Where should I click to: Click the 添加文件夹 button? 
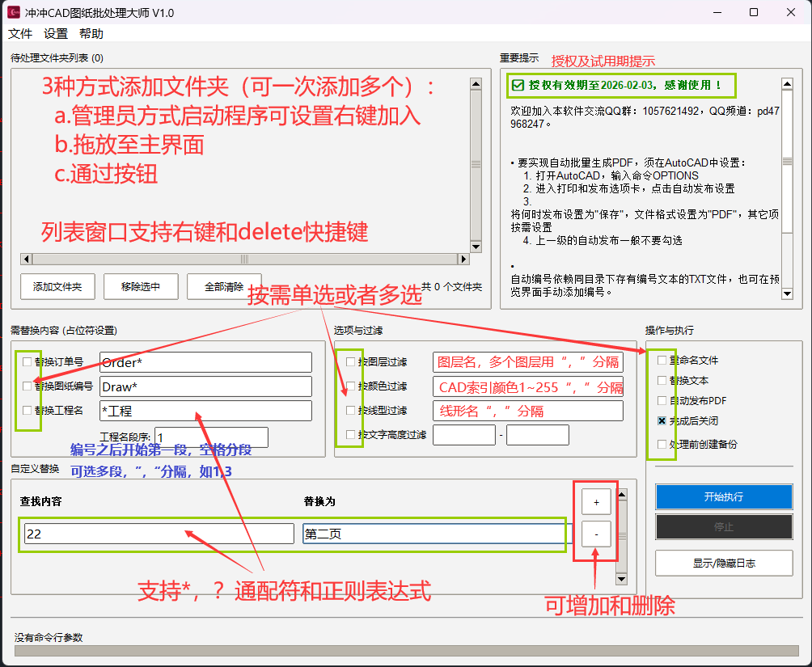[57, 286]
